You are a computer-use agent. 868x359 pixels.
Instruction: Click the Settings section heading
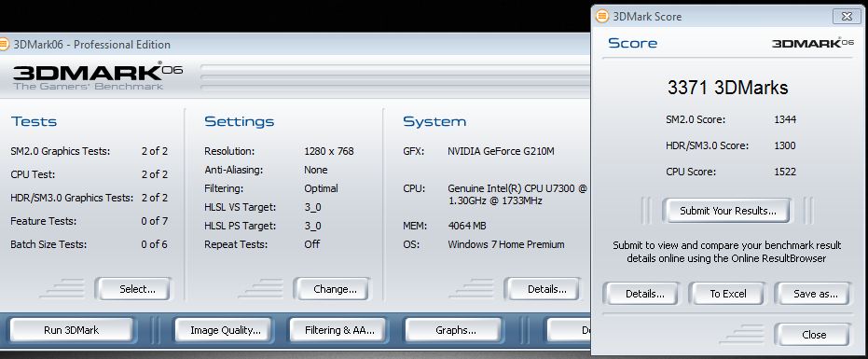(239, 121)
